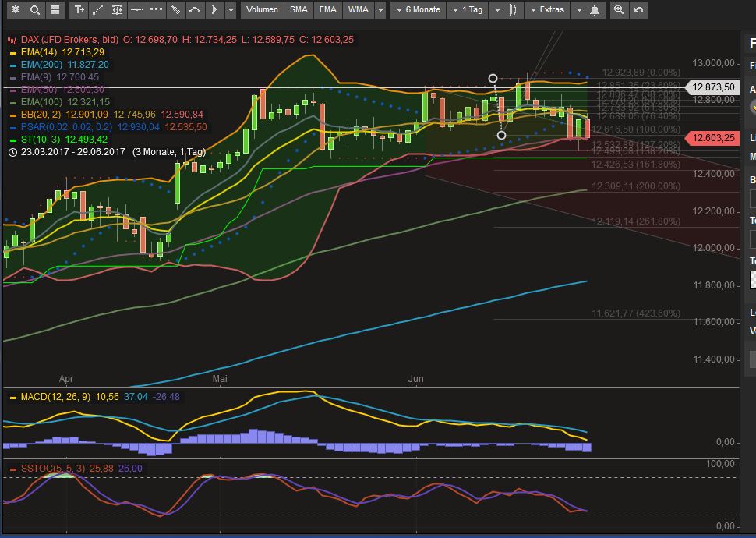This screenshot has height=538, width=756.
Task: Enable the SMA overlay
Action: [298, 10]
